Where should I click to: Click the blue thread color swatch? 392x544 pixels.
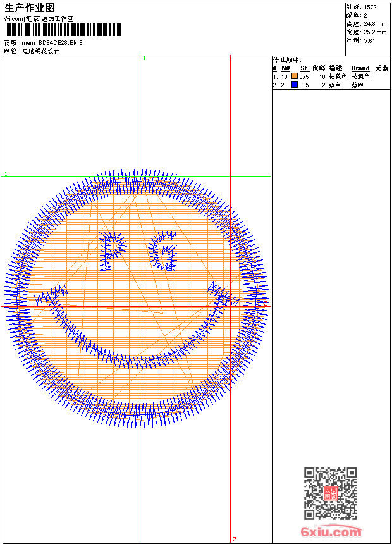coord(295,85)
